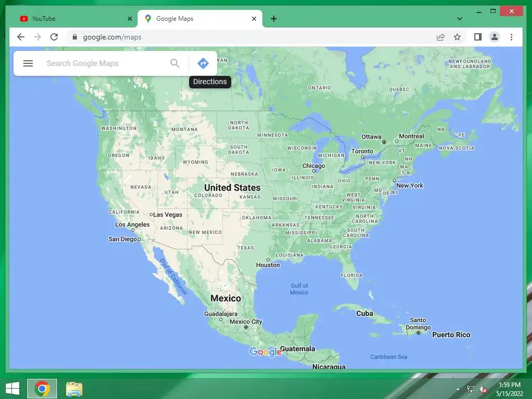This screenshot has width=532, height=399.
Task: Open the clock showing 1:59 PM
Action: point(509,389)
